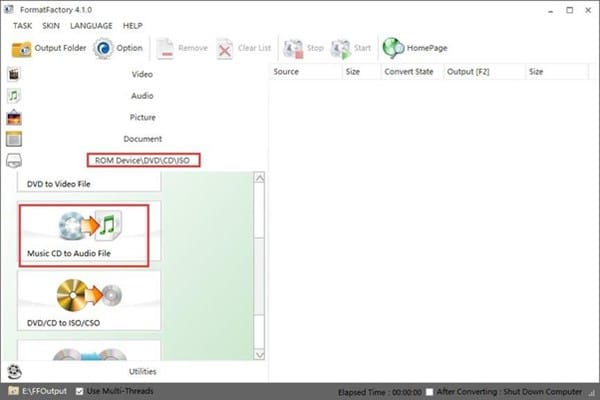Select the ROM Device drive icon
The image size is (600, 400).
(14, 160)
